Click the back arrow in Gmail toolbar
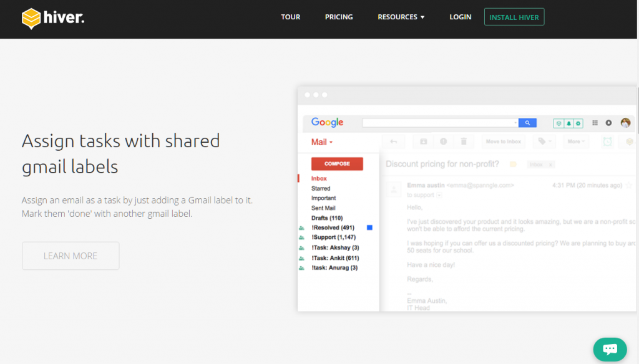The image size is (639, 364). pos(393,141)
